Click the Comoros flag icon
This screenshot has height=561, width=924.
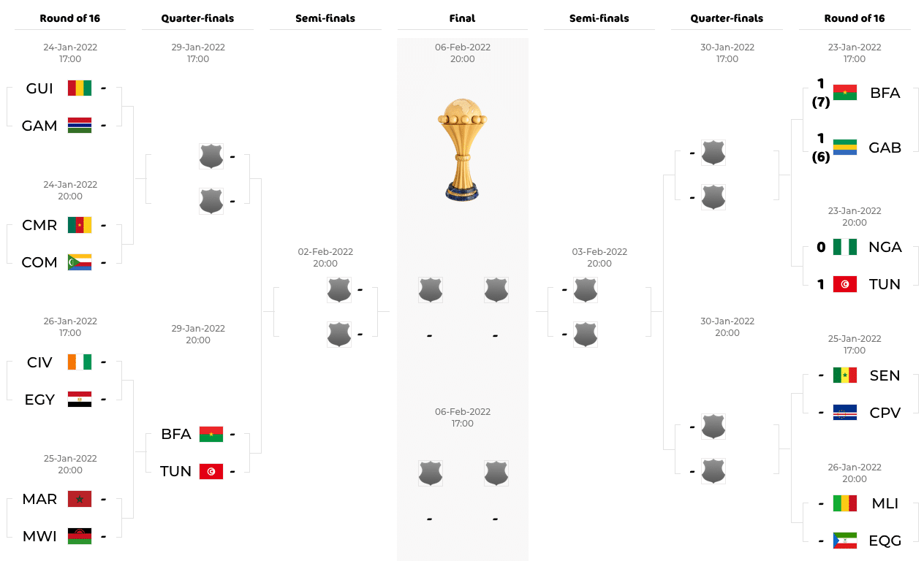click(x=80, y=262)
